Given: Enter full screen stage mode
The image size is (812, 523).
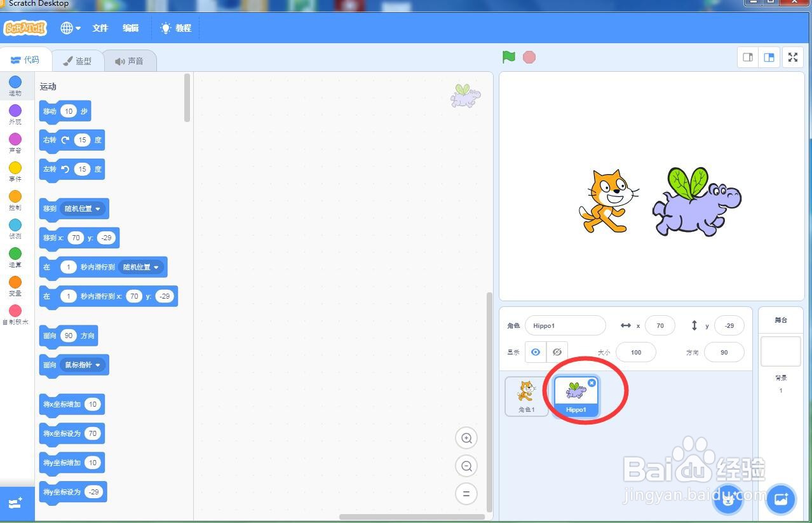Looking at the screenshot, I should (x=793, y=57).
